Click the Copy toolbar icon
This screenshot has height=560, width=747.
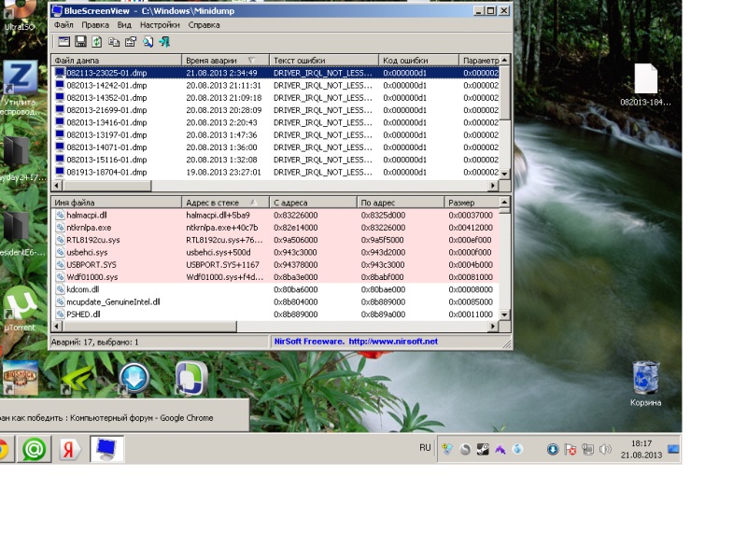[114, 42]
